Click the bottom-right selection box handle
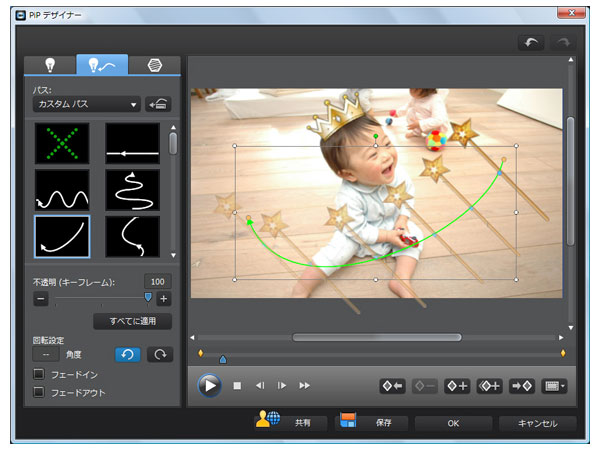This screenshot has width=600, height=450. pyautogui.click(x=516, y=280)
